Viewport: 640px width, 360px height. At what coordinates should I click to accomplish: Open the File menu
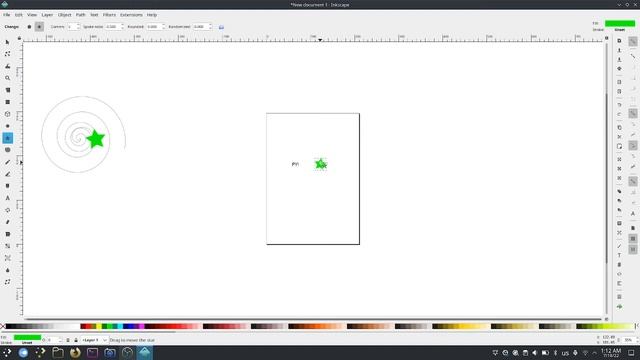pyautogui.click(x=7, y=15)
